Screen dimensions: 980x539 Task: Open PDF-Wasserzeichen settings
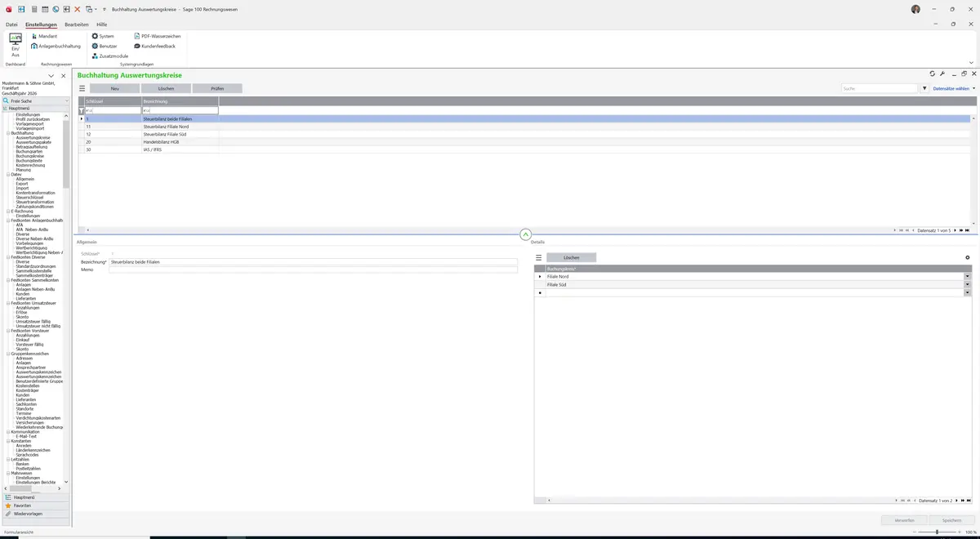click(x=157, y=36)
